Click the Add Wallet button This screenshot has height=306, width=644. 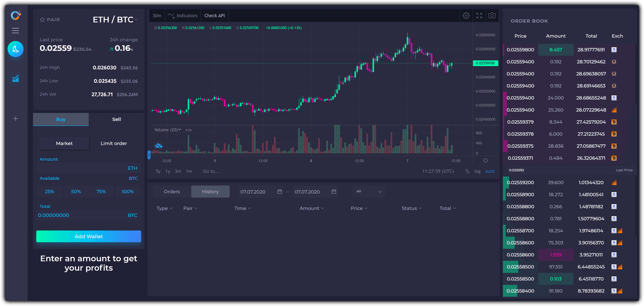89,236
